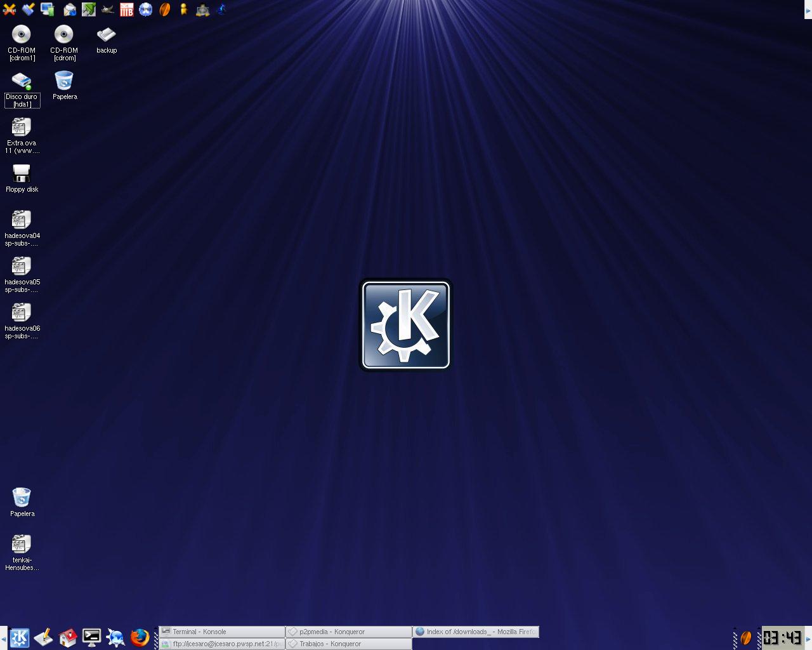
Task: Select the Disco duro [hda1] icon
Action: pyautogui.click(x=22, y=90)
